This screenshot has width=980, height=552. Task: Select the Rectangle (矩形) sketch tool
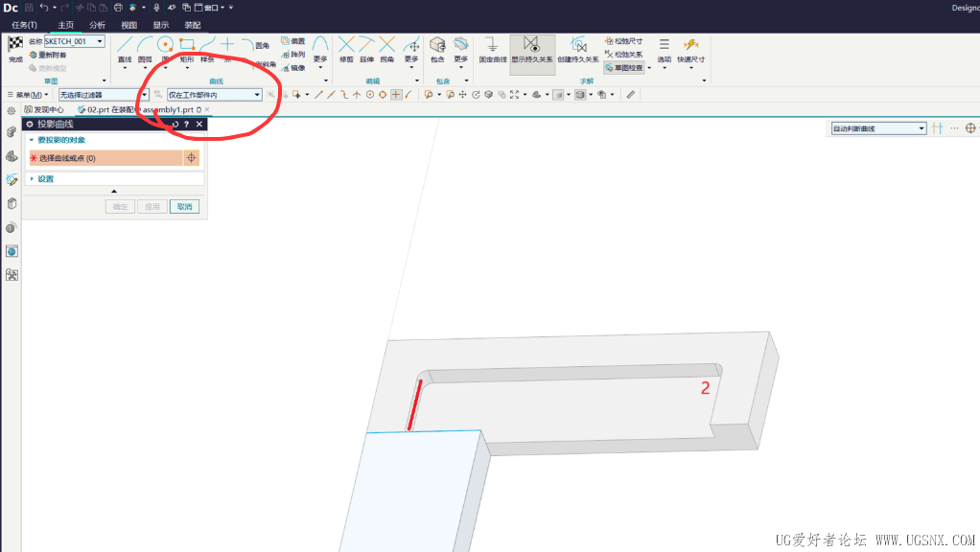(187, 49)
